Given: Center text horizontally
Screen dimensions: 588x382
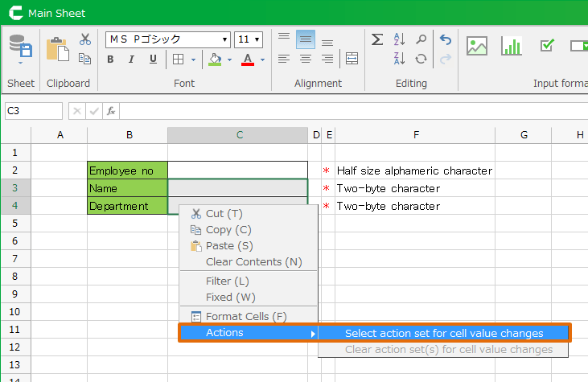Looking at the screenshot, I should [x=306, y=59].
